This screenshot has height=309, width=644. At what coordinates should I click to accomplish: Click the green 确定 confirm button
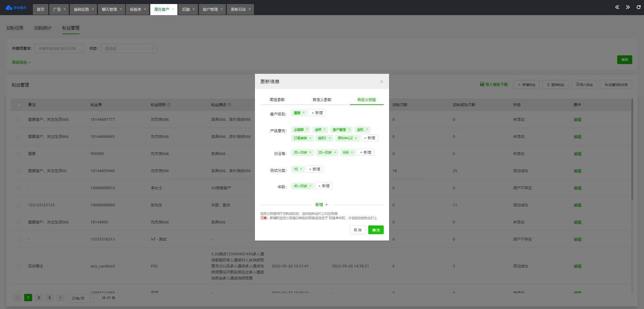376,230
